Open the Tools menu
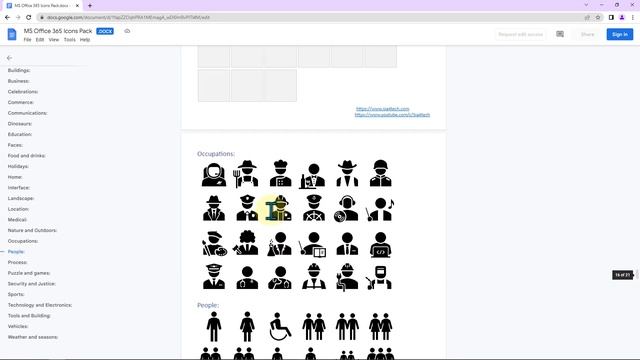This screenshot has height=360, width=640. click(x=69, y=40)
